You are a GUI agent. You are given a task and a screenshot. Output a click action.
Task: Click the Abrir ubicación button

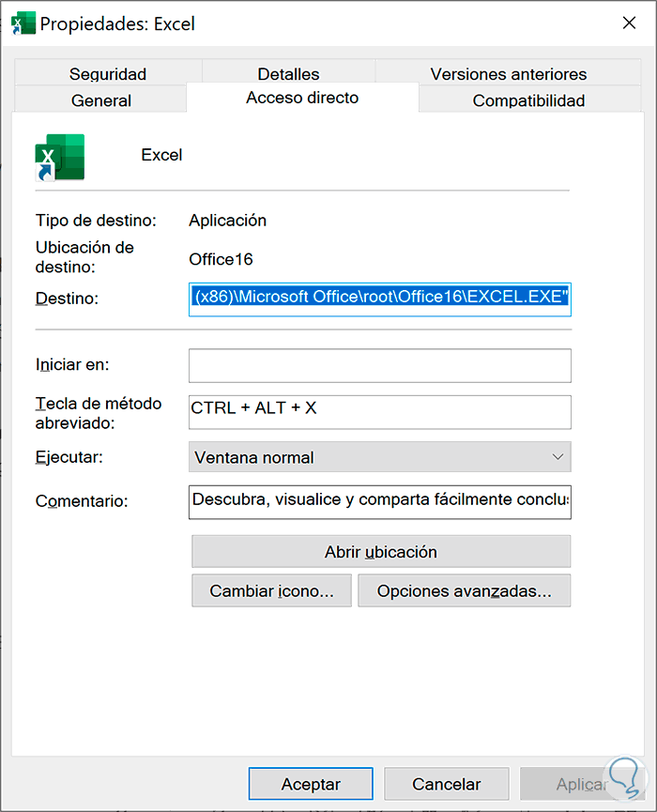pyautogui.click(x=381, y=552)
